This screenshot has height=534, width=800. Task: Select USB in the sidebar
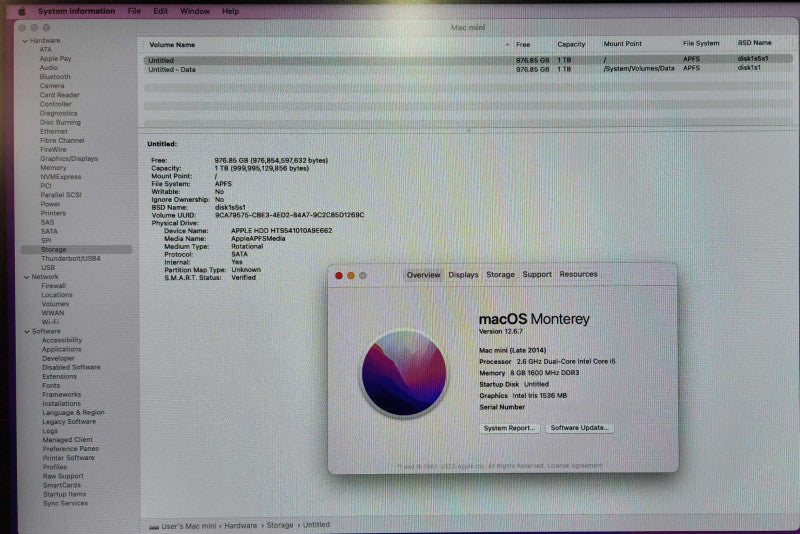(48, 268)
